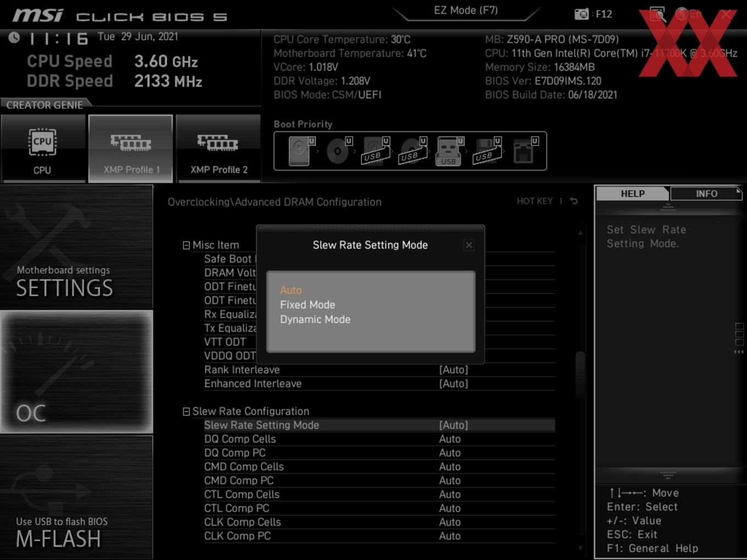This screenshot has height=560, width=747.
Task: Click Auto value of CLK Comp PC
Action: [450, 536]
